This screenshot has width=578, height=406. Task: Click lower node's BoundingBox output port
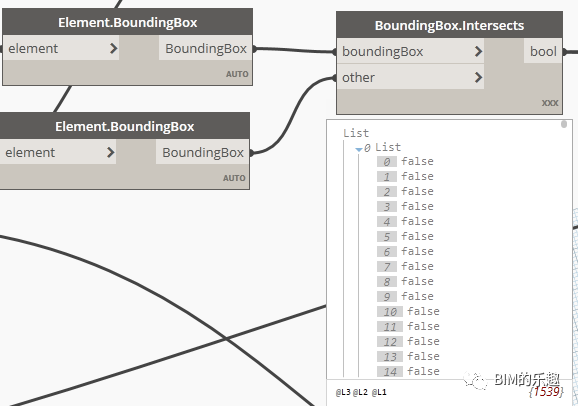point(203,152)
